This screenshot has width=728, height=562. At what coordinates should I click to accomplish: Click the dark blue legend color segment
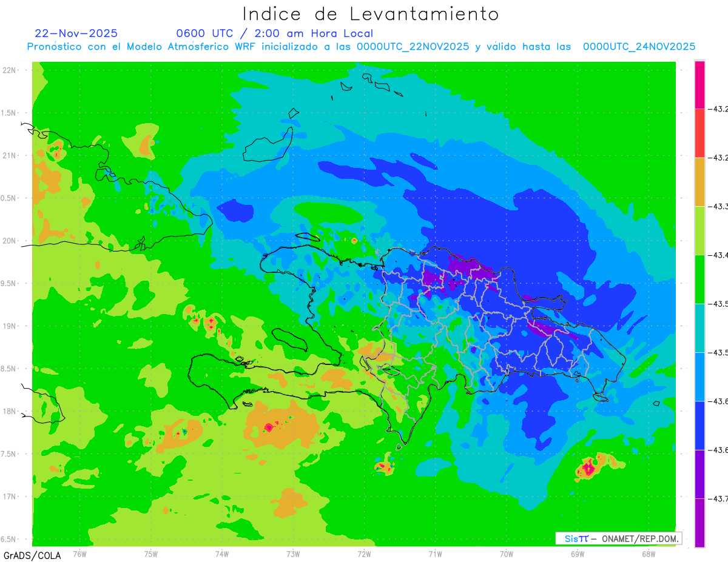[x=699, y=425]
